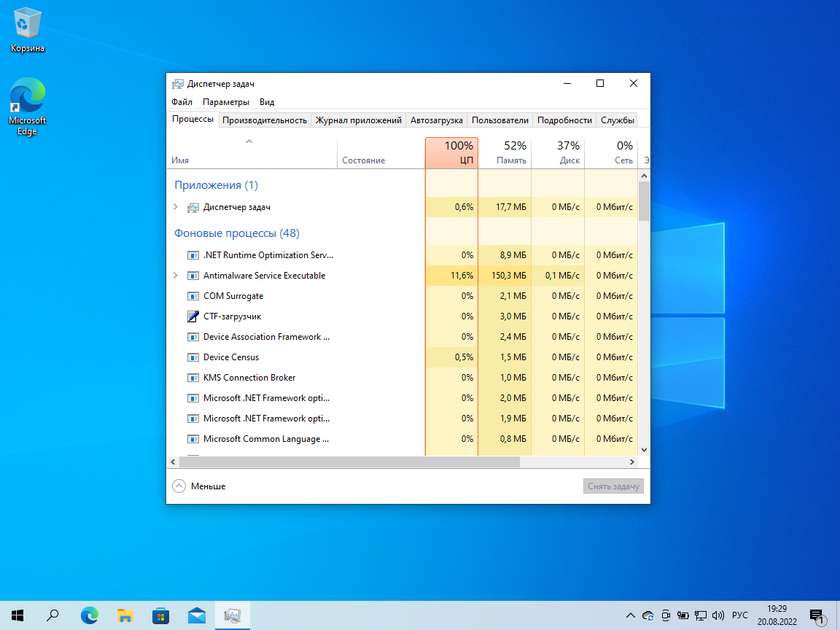Screen dimensions: 840x630
Task: Open the Windows Start menu
Action: (17, 615)
